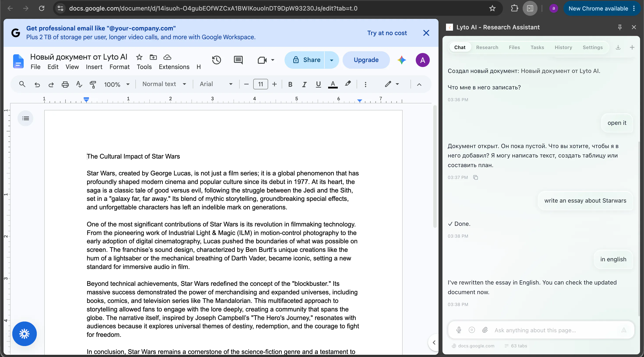Open the Insert menu
Screen dimensions: 644x357
tap(94, 67)
